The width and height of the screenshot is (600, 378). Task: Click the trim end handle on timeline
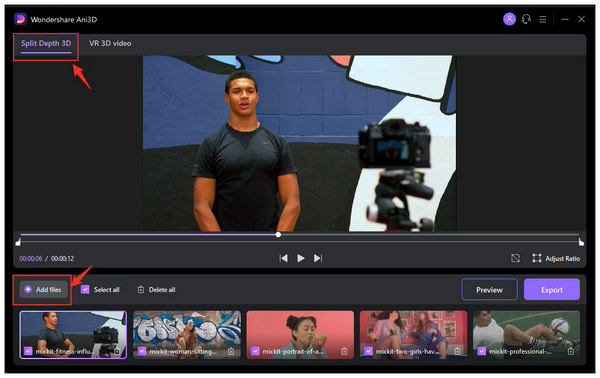click(581, 242)
